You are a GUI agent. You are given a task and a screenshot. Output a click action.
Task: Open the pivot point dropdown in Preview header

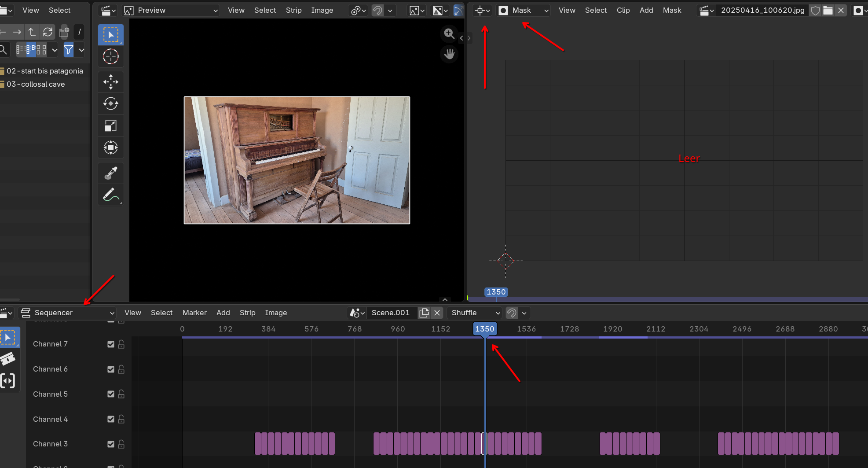pos(358,10)
